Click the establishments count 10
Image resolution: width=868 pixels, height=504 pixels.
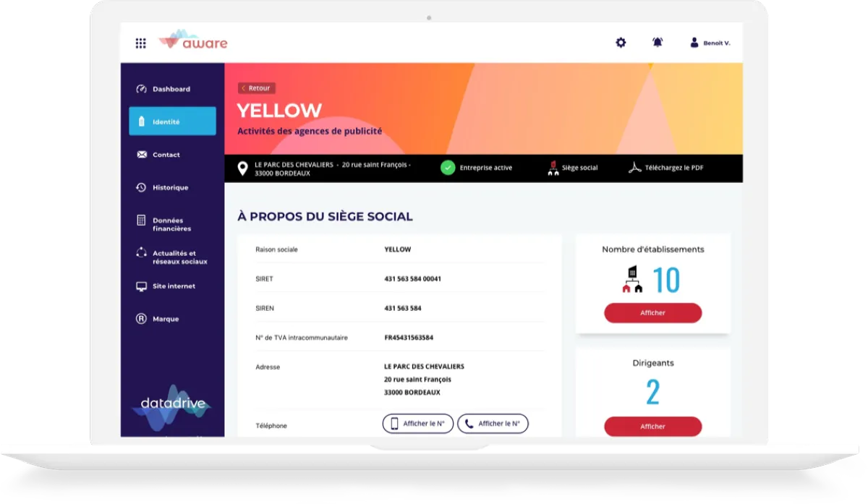(x=667, y=280)
